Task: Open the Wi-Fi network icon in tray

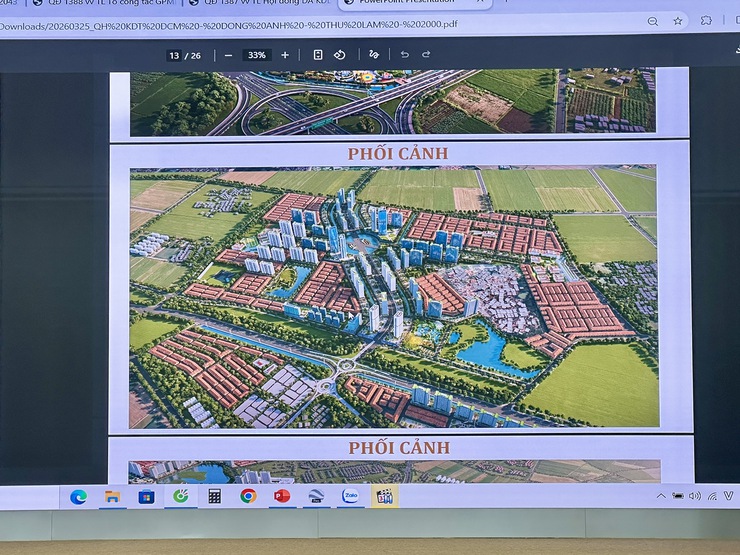Action: coord(712,496)
